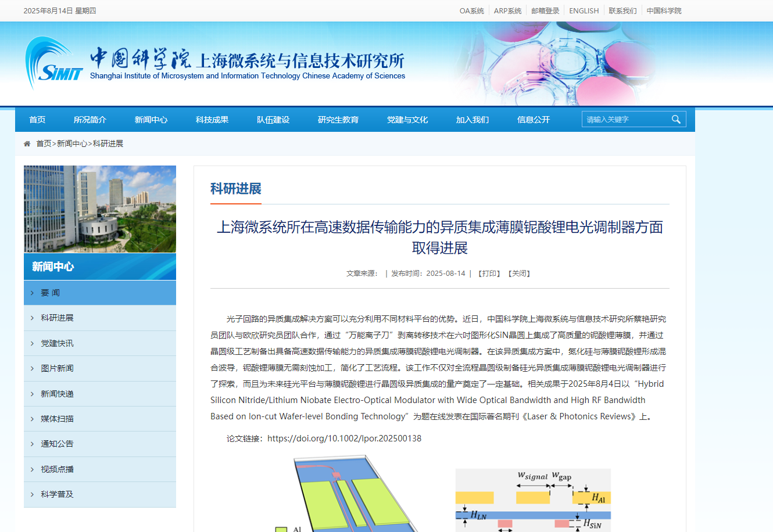Open the 邮箱登录 link
The height and width of the screenshot is (532, 773).
[545, 10]
